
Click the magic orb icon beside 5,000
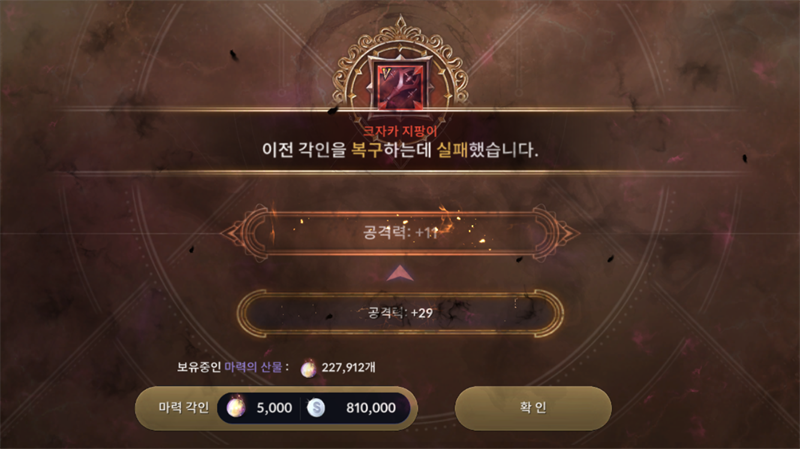pyautogui.click(x=236, y=408)
